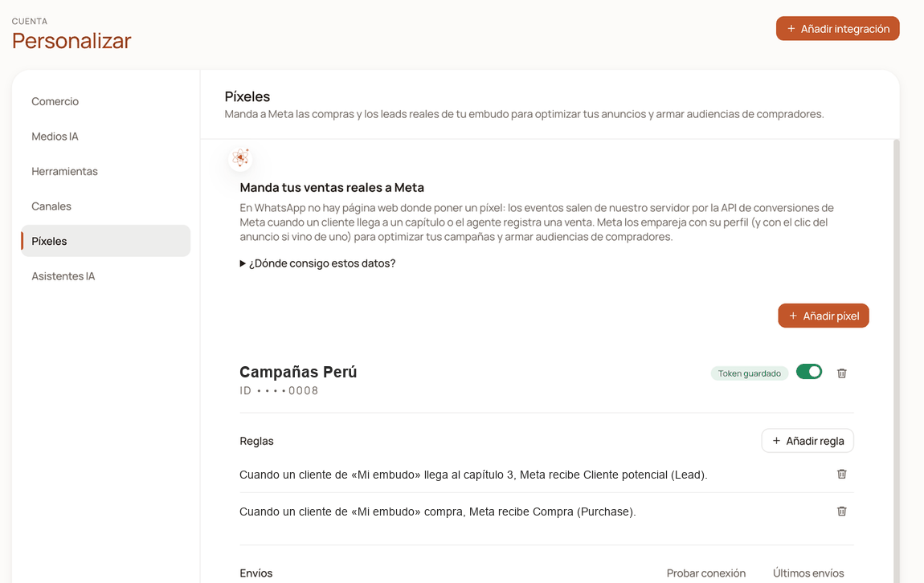Screen dimensions: 924x583
Task: Click the Añadir píxel button
Action: [824, 316]
